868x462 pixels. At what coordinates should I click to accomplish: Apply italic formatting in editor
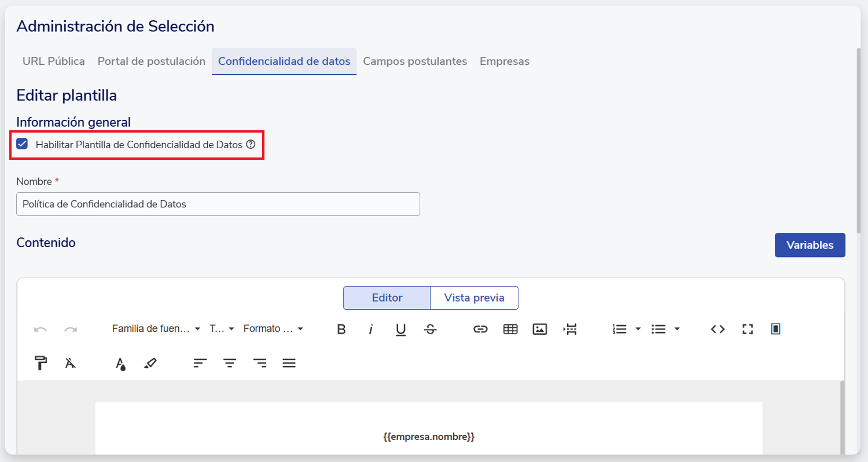(371, 329)
